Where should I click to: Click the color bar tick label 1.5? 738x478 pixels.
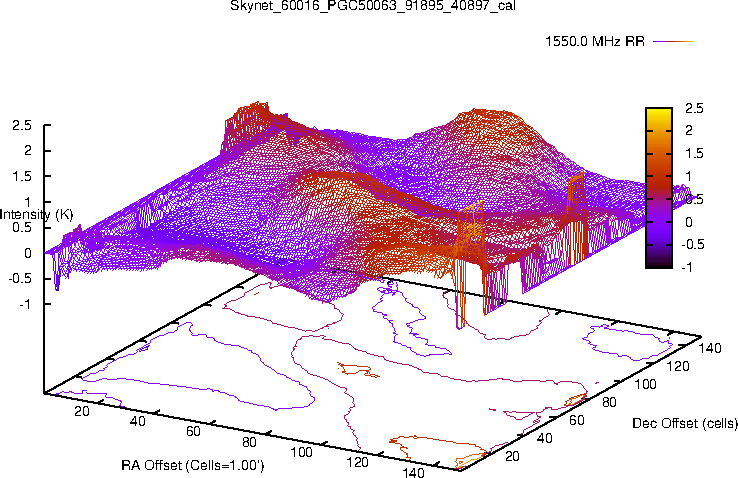point(694,153)
